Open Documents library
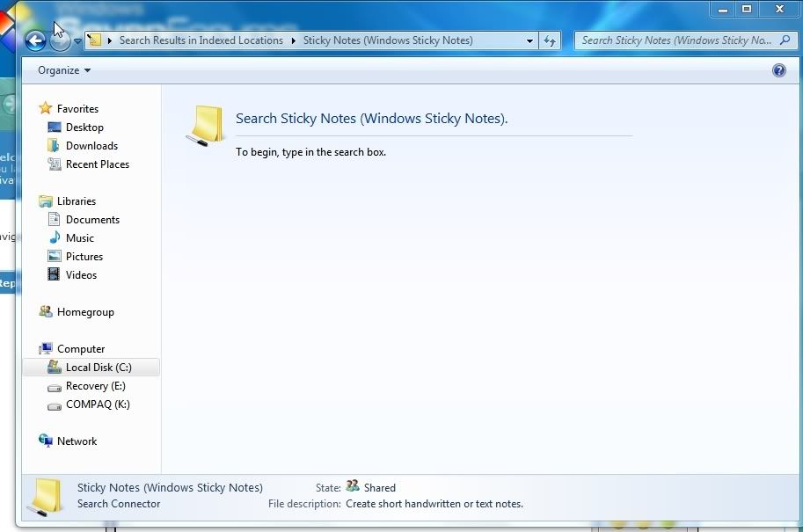 [92, 219]
